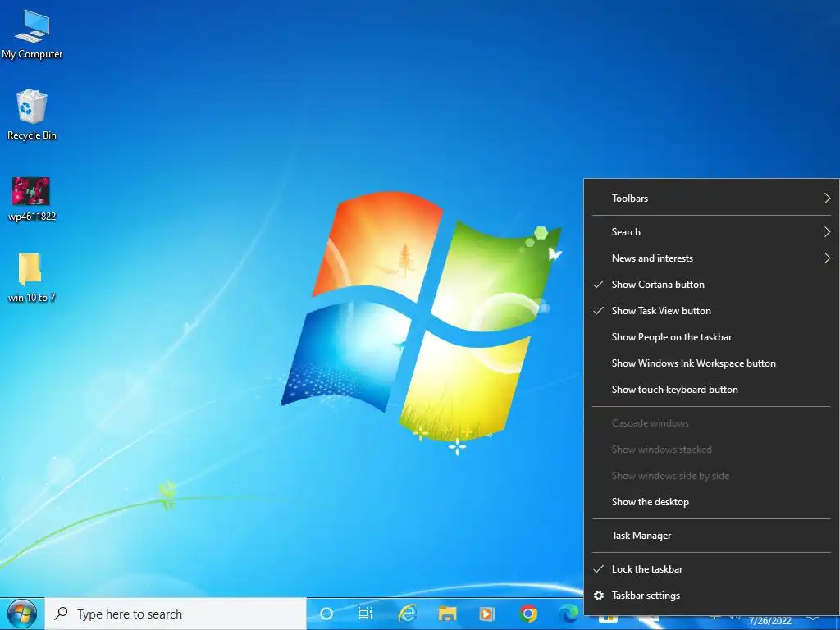
Task: Select the wp4611822 image file
Action: [32, 199]
